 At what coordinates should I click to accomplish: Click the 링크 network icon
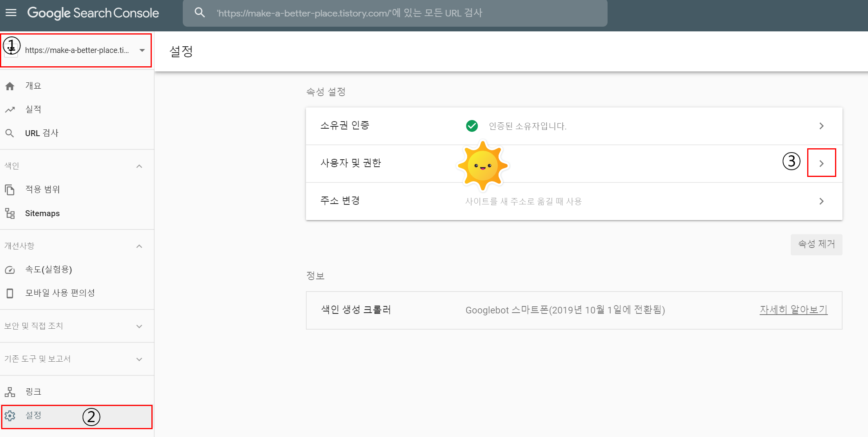10,392
